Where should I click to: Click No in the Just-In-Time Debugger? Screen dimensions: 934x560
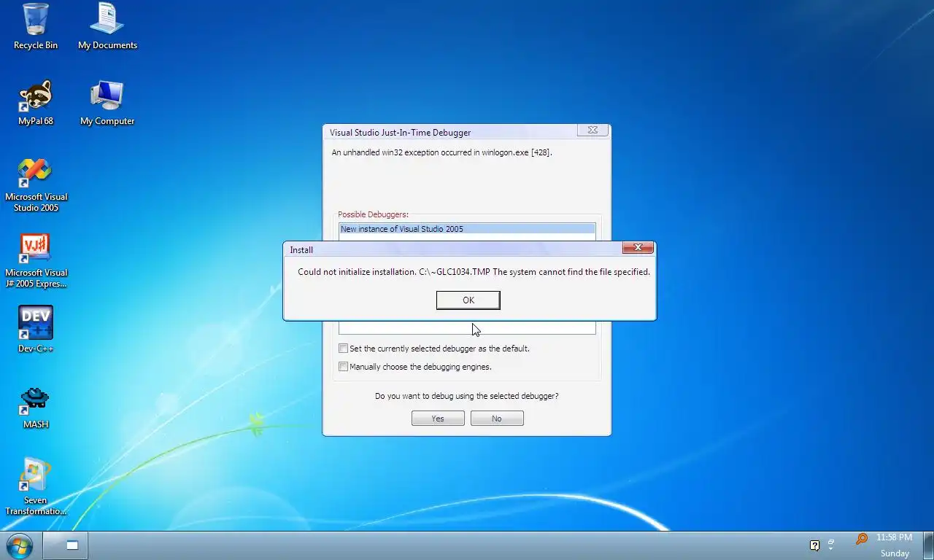pyautogui.click(x=497, y=419)
